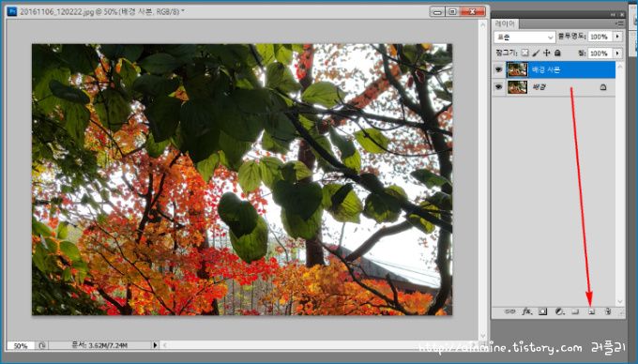Viewport: 638px width, 364px height.
Task: Toggle lock position move icon
Action: [546, 53]
